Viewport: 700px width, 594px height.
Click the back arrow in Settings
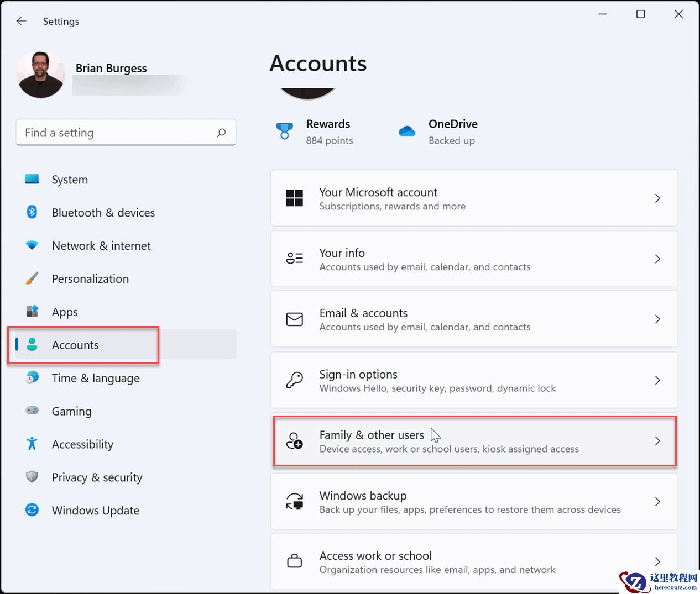tap(22, 21)
